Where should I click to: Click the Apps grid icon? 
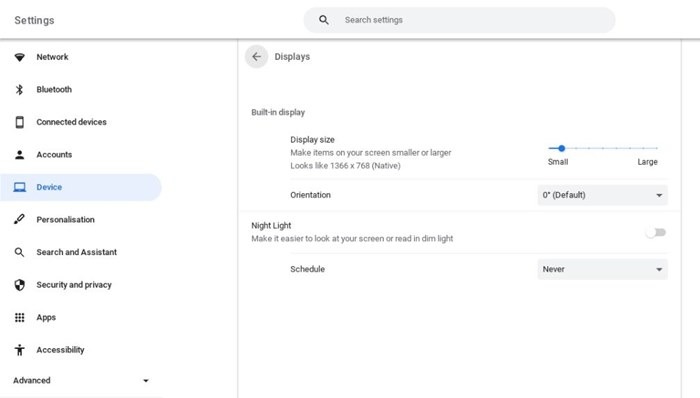tap(19, 318)
